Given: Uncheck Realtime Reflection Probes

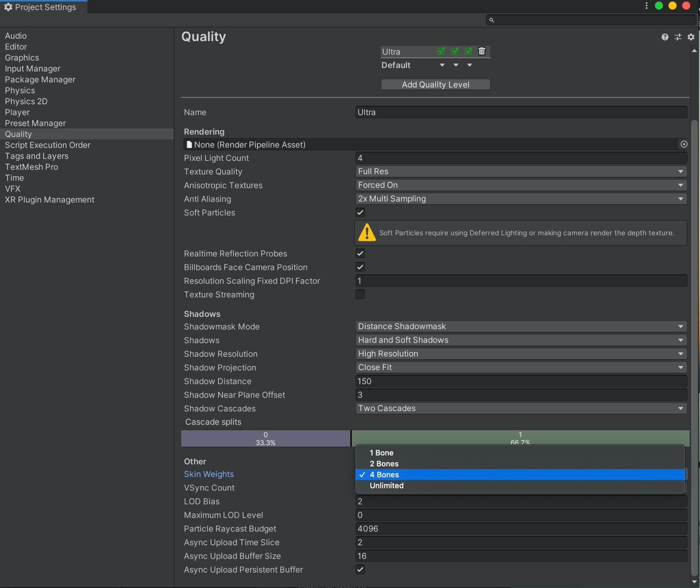Looking at the screenshot, I should 360,253.
